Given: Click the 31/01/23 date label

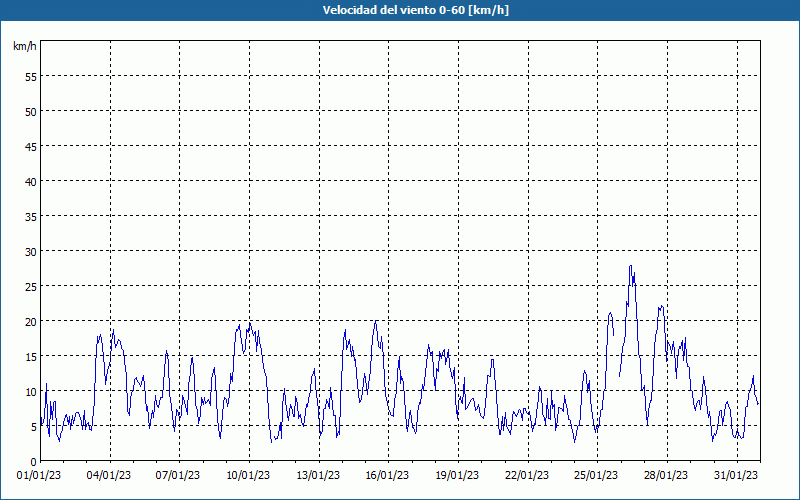Looking at the screenshot, I should (x=736, y=475).
